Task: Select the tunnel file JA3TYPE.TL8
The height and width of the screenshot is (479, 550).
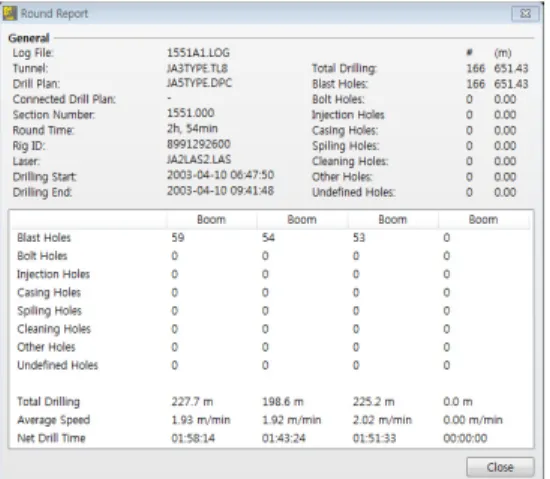Action: [x=197, y=68]
